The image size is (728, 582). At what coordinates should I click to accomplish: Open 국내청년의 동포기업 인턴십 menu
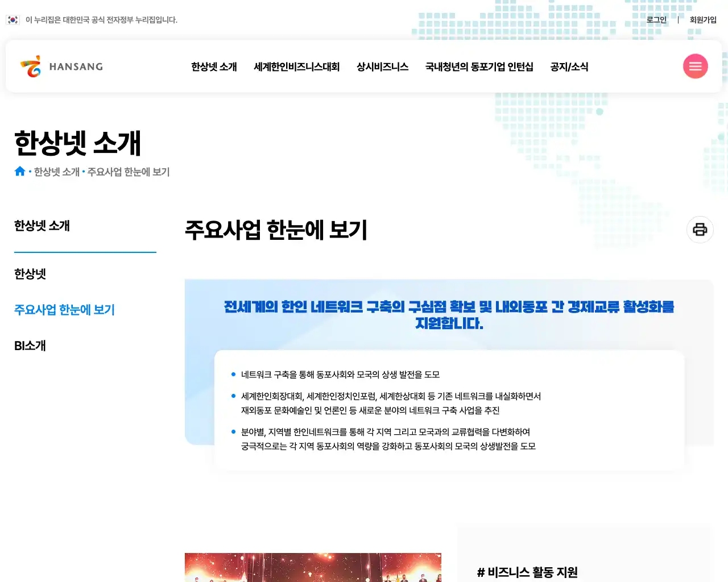click(x=479, y=66)
